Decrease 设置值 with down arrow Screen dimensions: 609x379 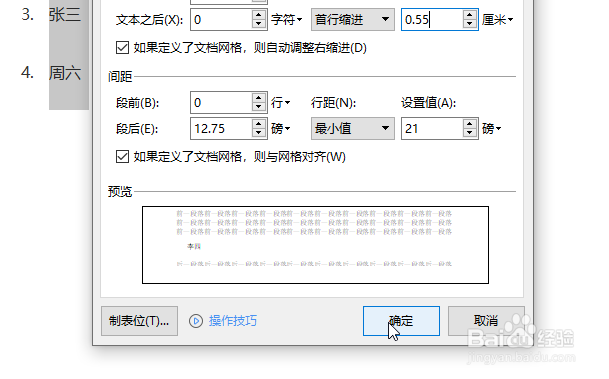[470, 134]
